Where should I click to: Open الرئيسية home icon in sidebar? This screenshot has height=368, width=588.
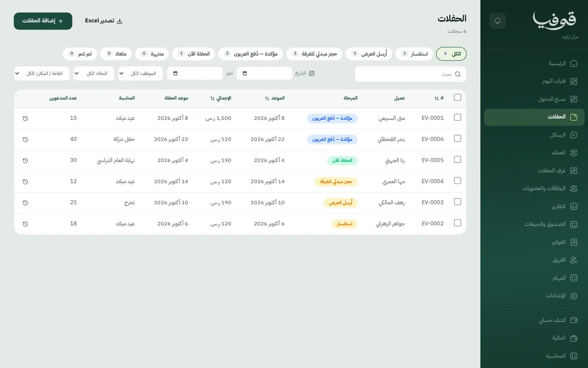(574, 64)
